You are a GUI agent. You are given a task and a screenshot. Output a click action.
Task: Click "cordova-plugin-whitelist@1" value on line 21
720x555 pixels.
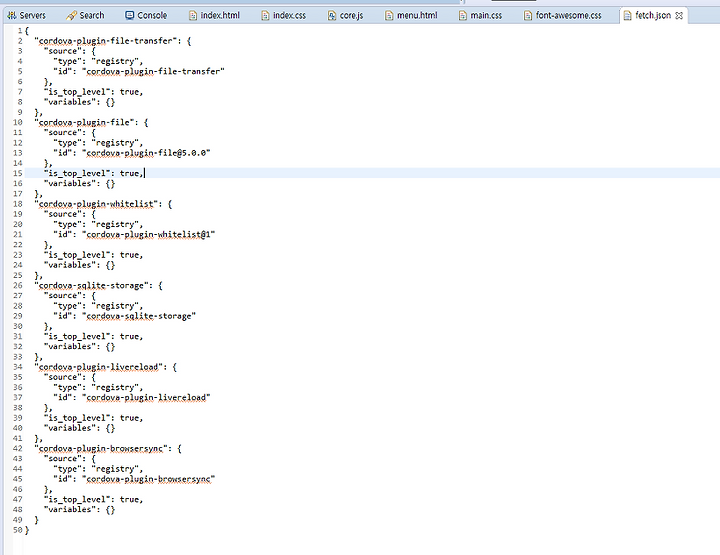coord(149,234)
